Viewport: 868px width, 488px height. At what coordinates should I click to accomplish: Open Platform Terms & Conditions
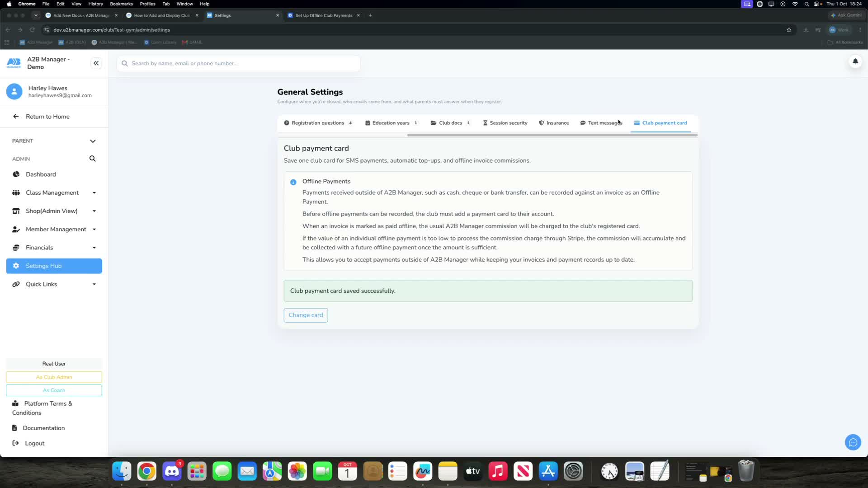pos(42,408)
